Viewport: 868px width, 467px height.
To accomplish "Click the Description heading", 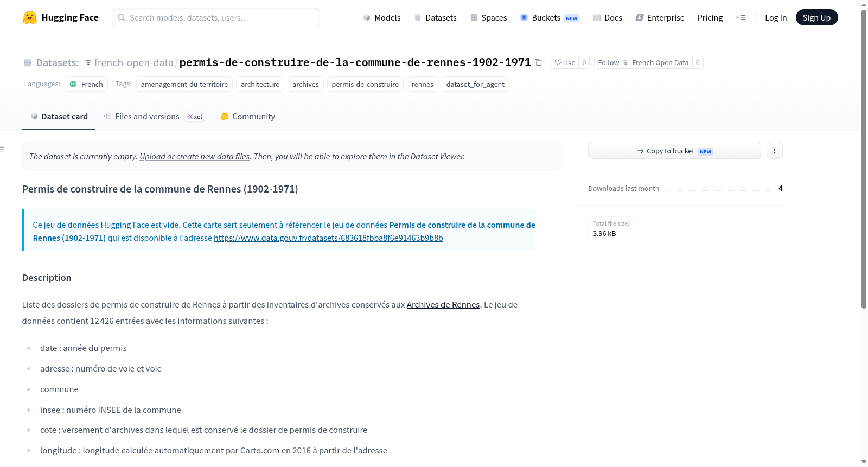I will coord(47,278).
